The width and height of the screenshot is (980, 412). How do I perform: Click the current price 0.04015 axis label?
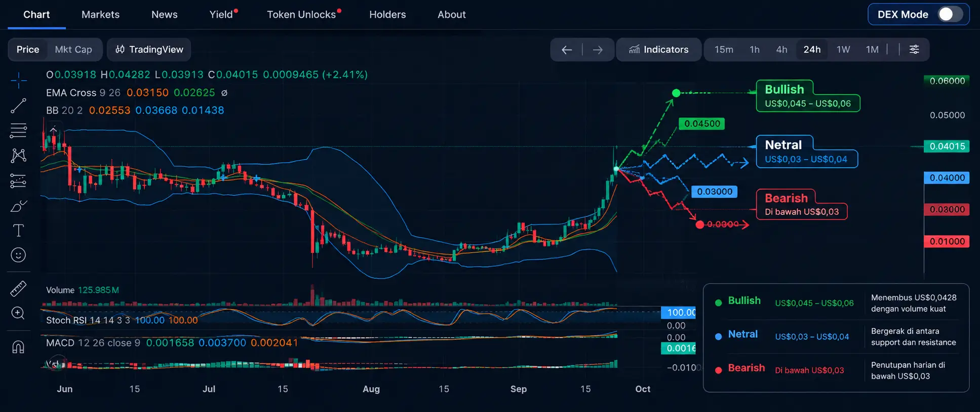pyautogui.click(x=947, y=146)
